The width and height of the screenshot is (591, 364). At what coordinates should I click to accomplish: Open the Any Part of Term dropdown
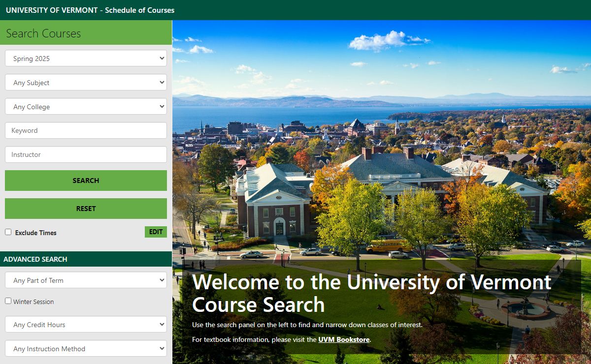[x=86, y=280]
